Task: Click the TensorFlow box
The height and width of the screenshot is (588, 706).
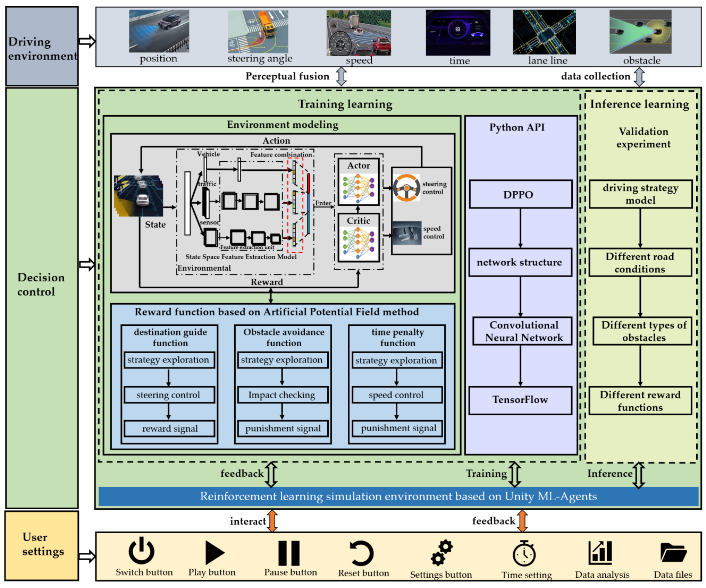Action: pos(520,400)
